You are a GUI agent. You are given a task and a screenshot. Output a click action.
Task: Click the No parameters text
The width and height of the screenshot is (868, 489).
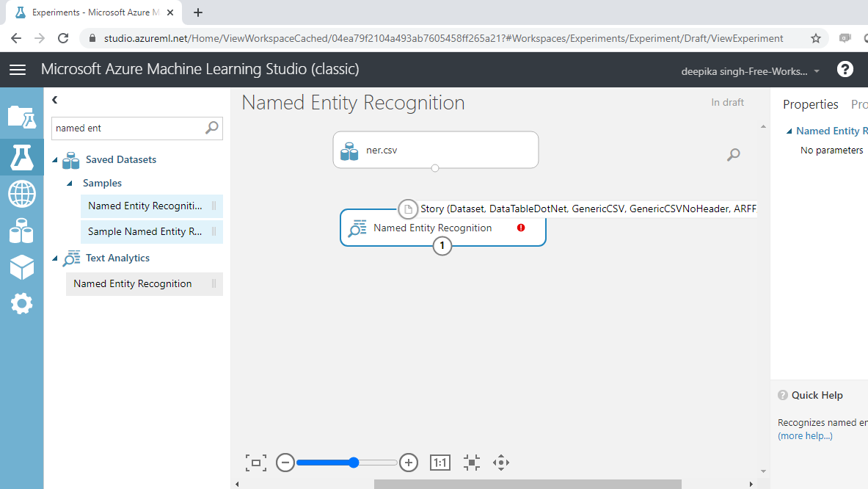[831, 150]
